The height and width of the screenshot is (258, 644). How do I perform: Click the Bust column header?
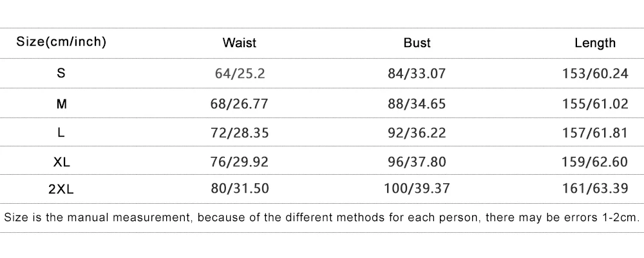[x=417, y=43]
